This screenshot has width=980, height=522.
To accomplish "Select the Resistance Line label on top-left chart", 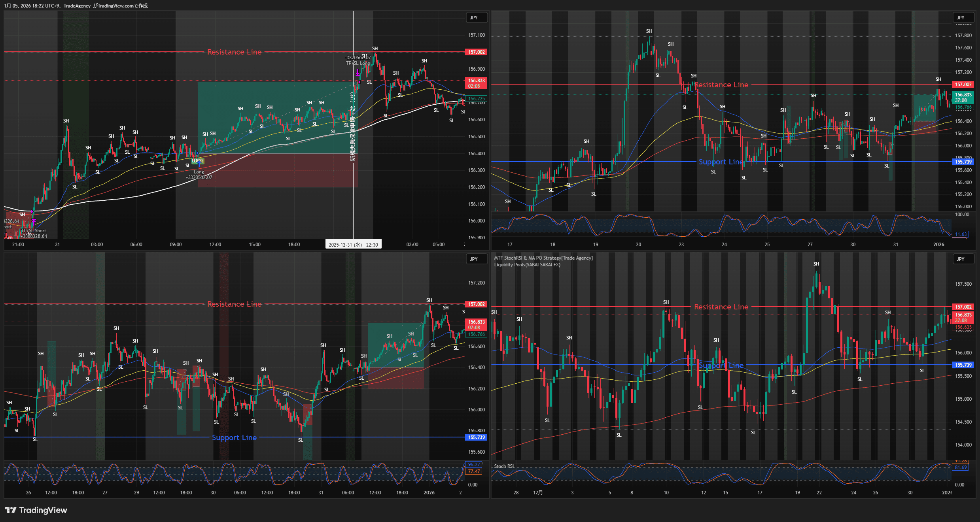I will coord(234,52).
